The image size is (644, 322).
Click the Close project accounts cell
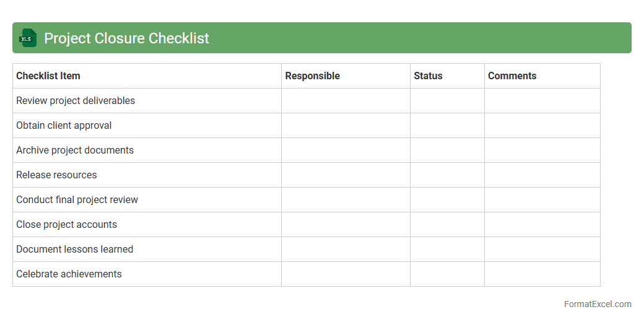click(66, 225)
